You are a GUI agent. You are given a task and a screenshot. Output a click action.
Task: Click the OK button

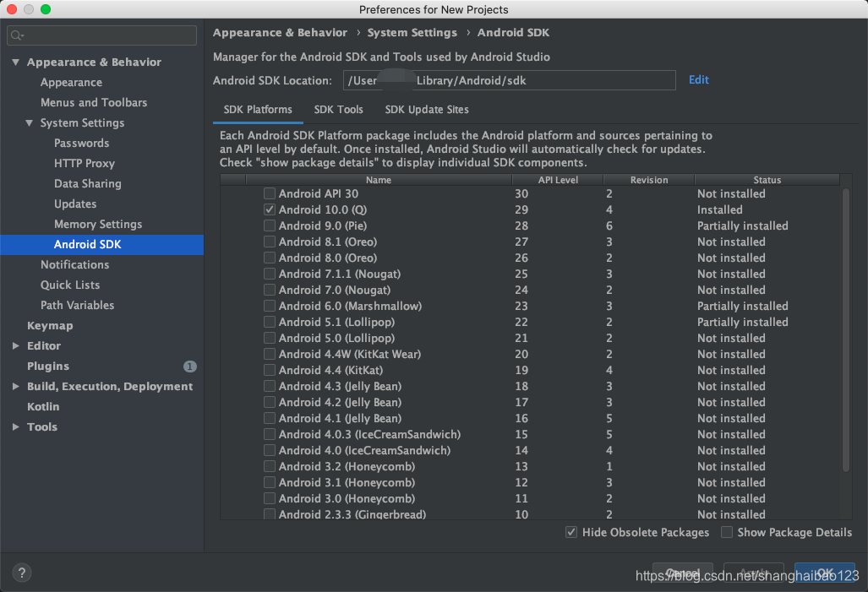[x=825, y=573]
